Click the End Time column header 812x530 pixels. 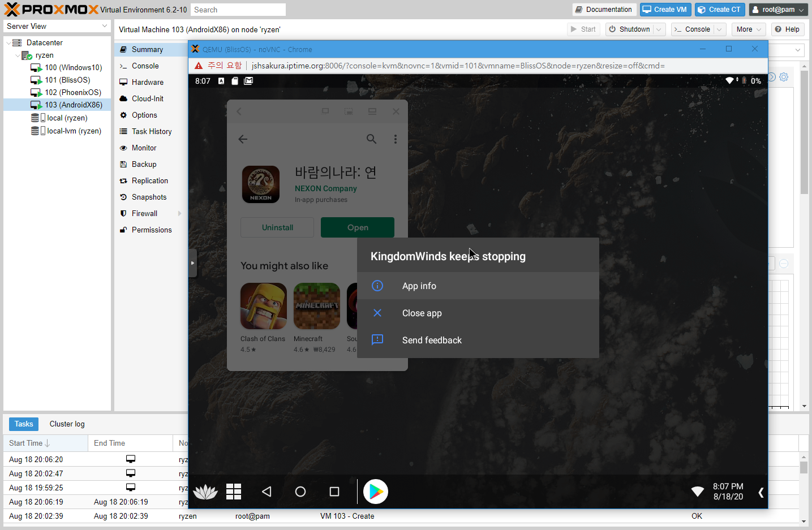[130, 443]
